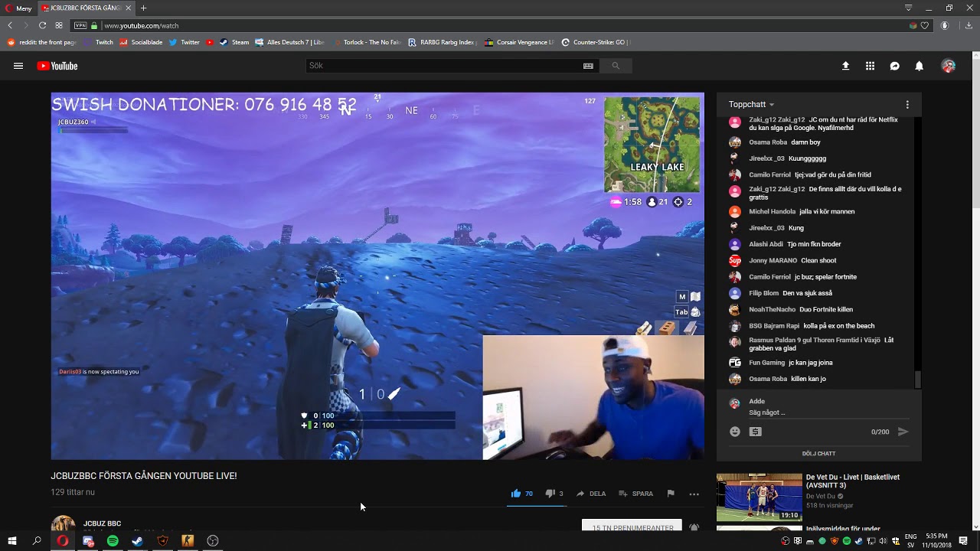Open De Vet Du basketball video thumbnail

[759, 497]
